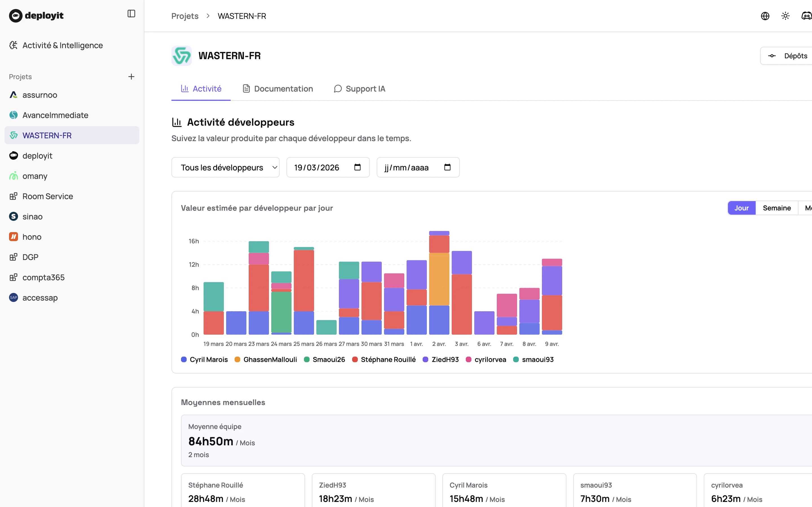Image resolution: width=812 pixels, height=507 pixels.
Task: Switch to the Documentation tab
Action: click(x=277, y=88)
